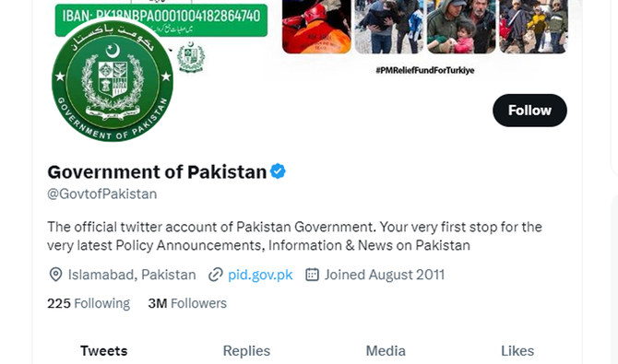Open the orange rescue worker photo
Screen dimensions: 618x364
coord(316,27)
